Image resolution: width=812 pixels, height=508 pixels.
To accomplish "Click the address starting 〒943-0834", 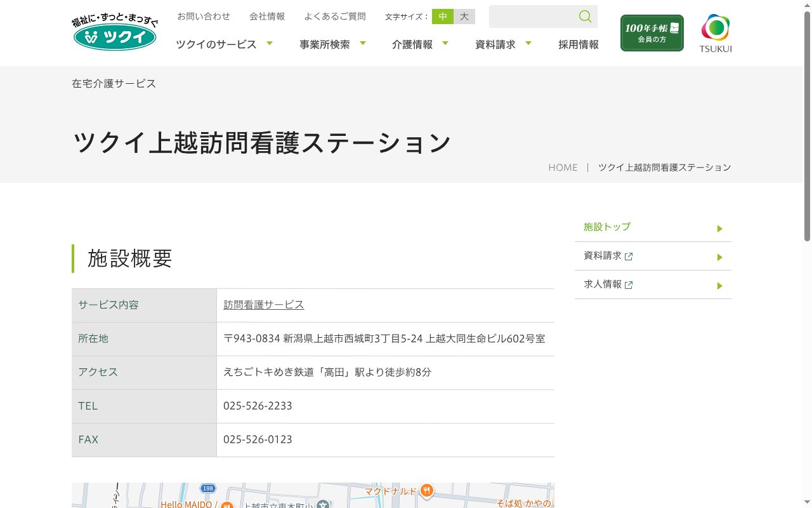I will pyautogui.click(x=384, y=338).
